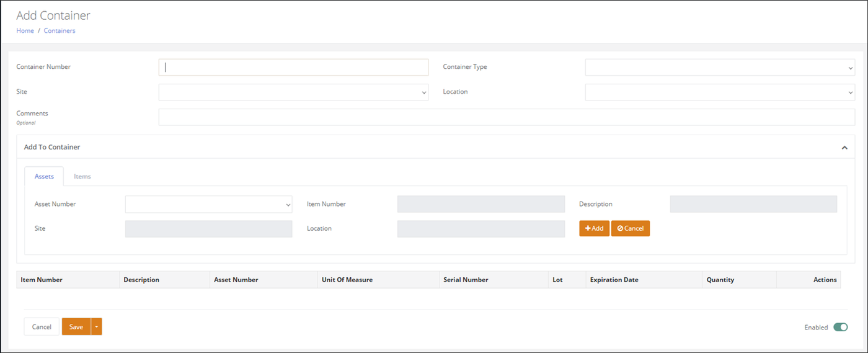Click the orange Add button

click(x=595, y=228)
